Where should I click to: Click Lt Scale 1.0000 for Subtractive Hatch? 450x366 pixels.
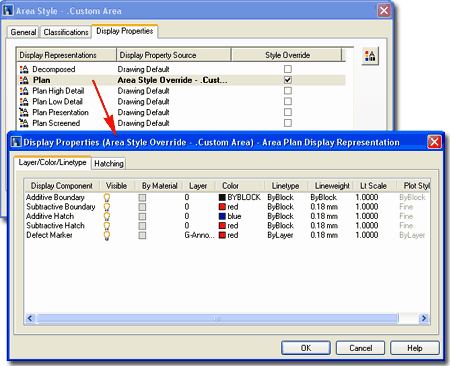(367, 226)
